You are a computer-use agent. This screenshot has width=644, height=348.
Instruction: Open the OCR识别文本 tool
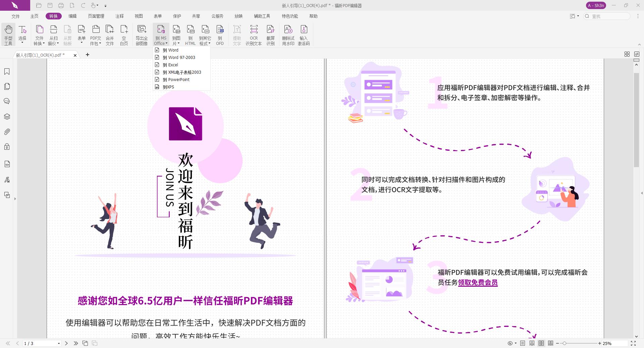tap(254, 34)
